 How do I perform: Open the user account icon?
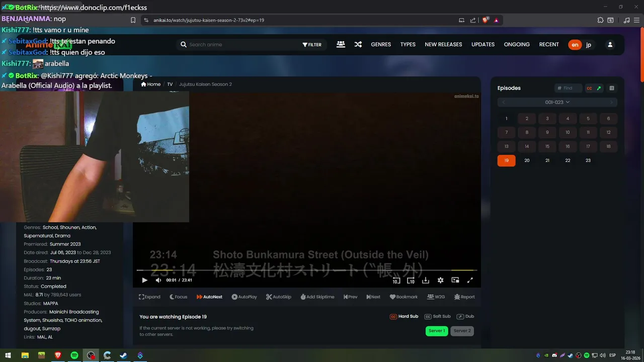coord(610,45)
